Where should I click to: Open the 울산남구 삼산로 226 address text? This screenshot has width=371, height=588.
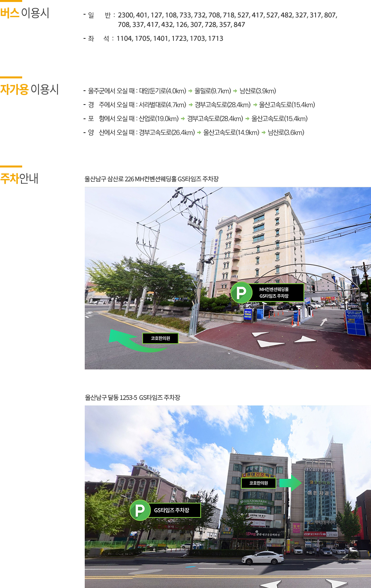tap(151, 179)
